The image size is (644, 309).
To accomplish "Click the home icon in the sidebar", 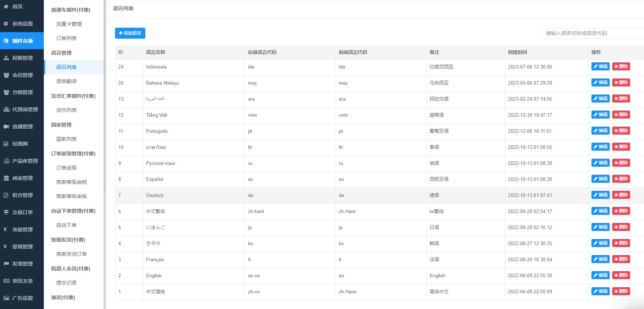I will coord(6,6).
